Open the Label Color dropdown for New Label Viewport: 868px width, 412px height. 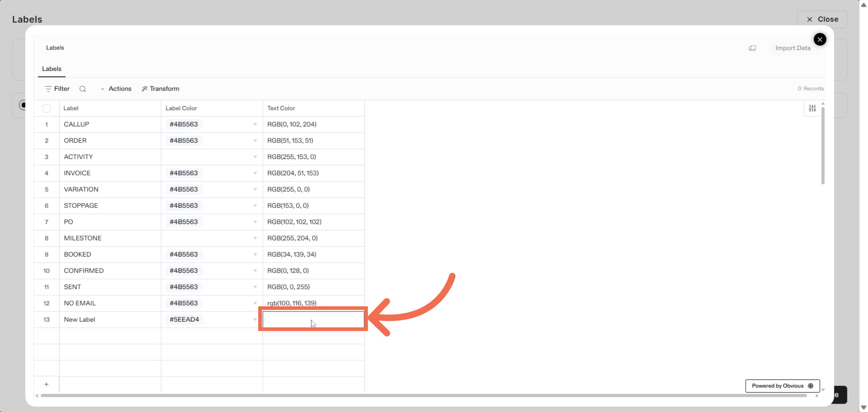point(255,319)
